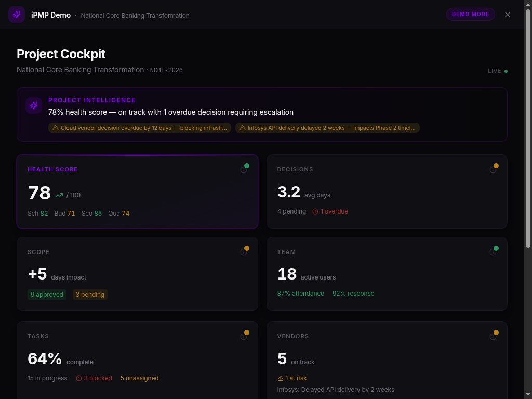532x399 pixels.
Task: Click the iPMP sparkle logo icon
Action: 17,15
